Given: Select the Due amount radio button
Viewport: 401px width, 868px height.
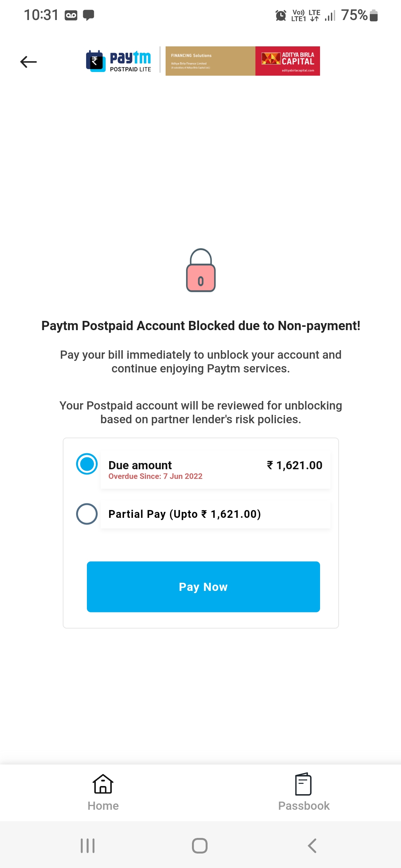Looking at the screenshot, I should (x=87, y=464).
